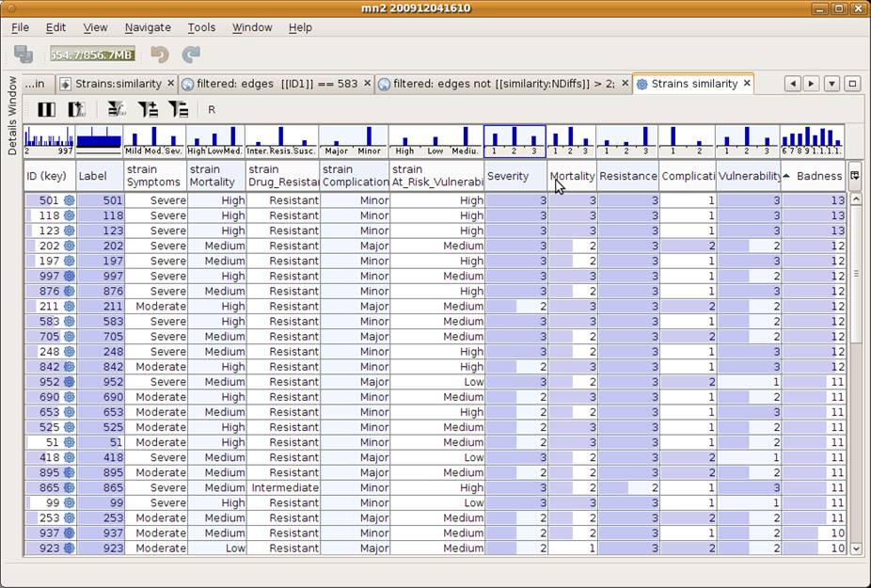
Task: Click the Save All icon in the main toolbar
Action: click(24, 55)
